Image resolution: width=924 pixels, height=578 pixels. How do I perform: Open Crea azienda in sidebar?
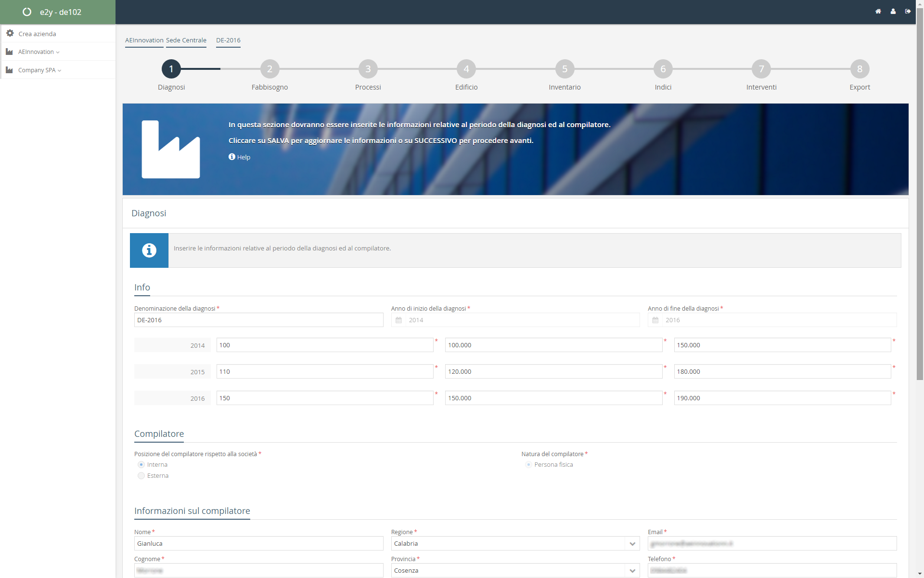tap(37, 34)
